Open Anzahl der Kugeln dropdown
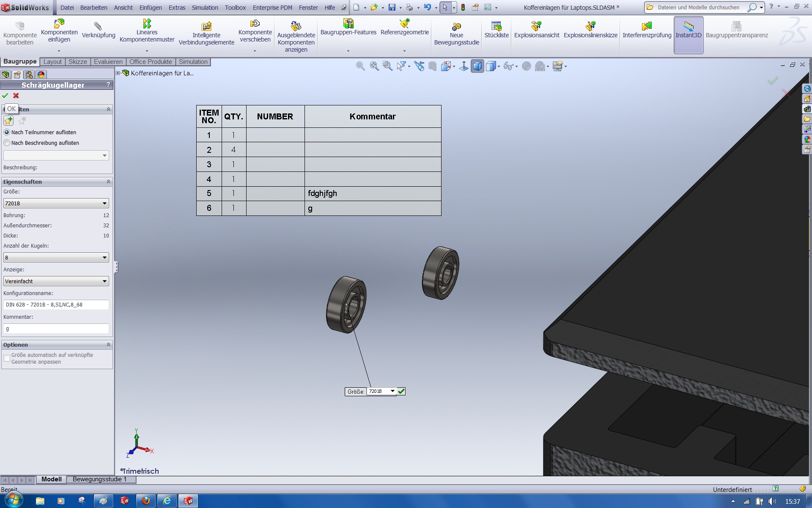 pos(56,258)
